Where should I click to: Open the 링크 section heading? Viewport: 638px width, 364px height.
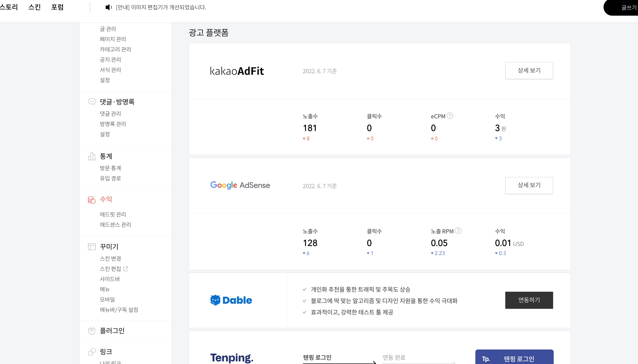point(106,352)
